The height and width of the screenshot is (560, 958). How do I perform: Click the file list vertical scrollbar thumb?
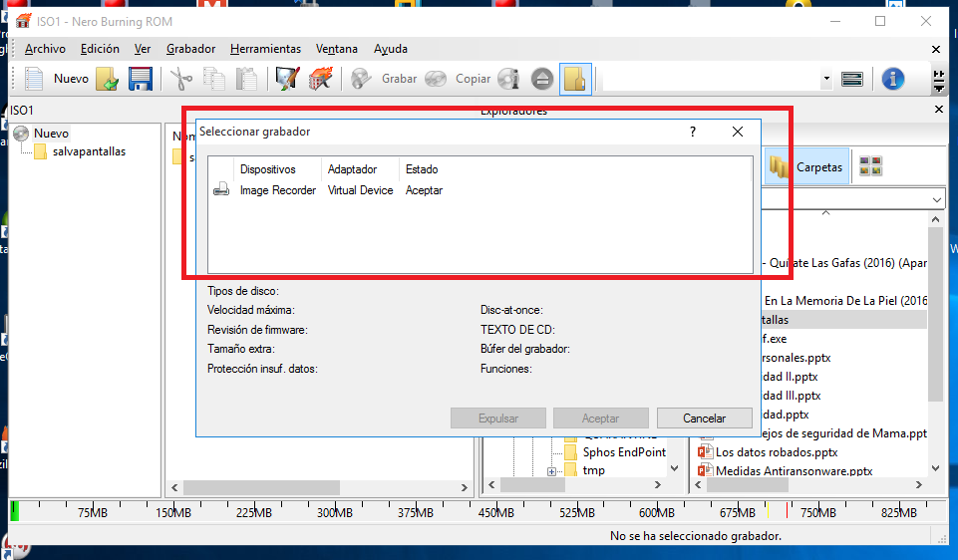click(x=935, y=313)
